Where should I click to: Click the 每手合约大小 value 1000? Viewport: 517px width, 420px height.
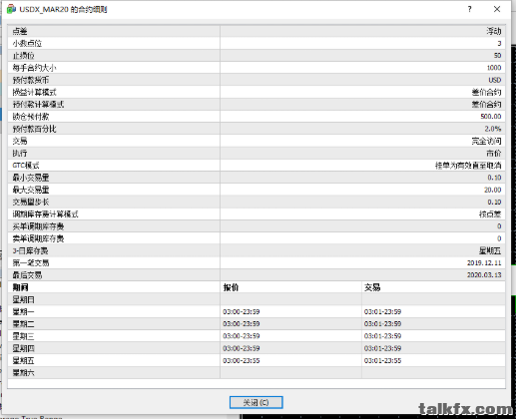(x=494, y=68)
